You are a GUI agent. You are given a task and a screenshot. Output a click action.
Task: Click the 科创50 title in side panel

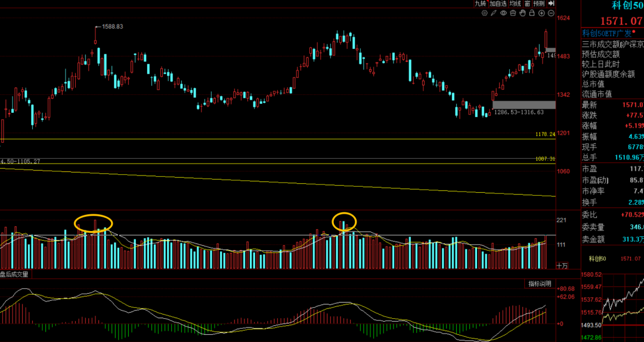(x=627, y=5)
